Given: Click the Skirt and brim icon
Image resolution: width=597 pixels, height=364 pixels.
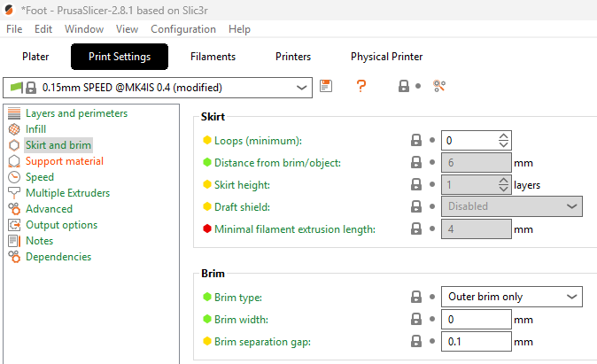Looking at the screenshot, I should [14, 145].
